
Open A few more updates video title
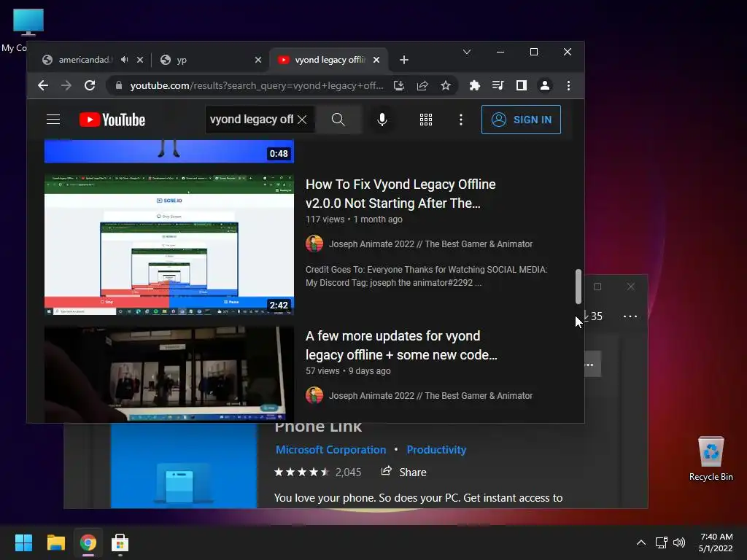(x=401, y=345)
